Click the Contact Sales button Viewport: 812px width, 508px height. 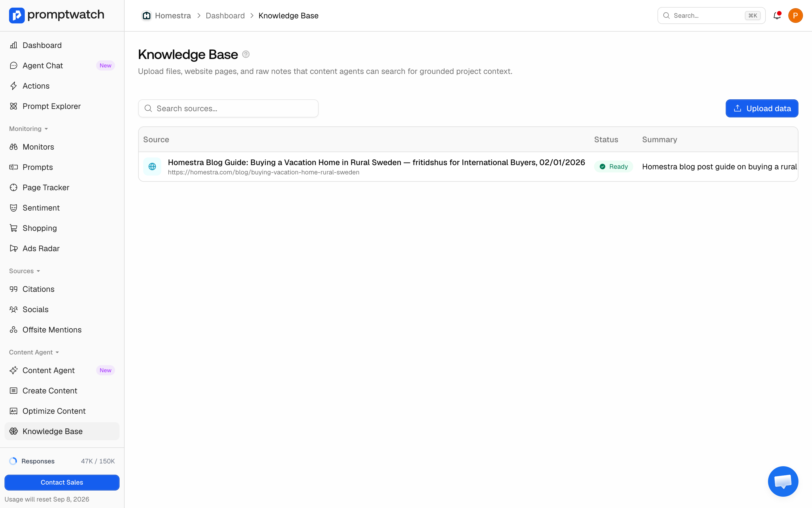pyautogui.click(x=62, y=482)
